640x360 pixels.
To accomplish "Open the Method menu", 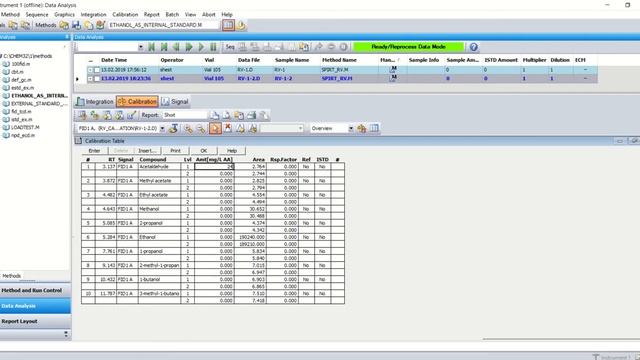I will pyautogui.click(x=10, y=14).
